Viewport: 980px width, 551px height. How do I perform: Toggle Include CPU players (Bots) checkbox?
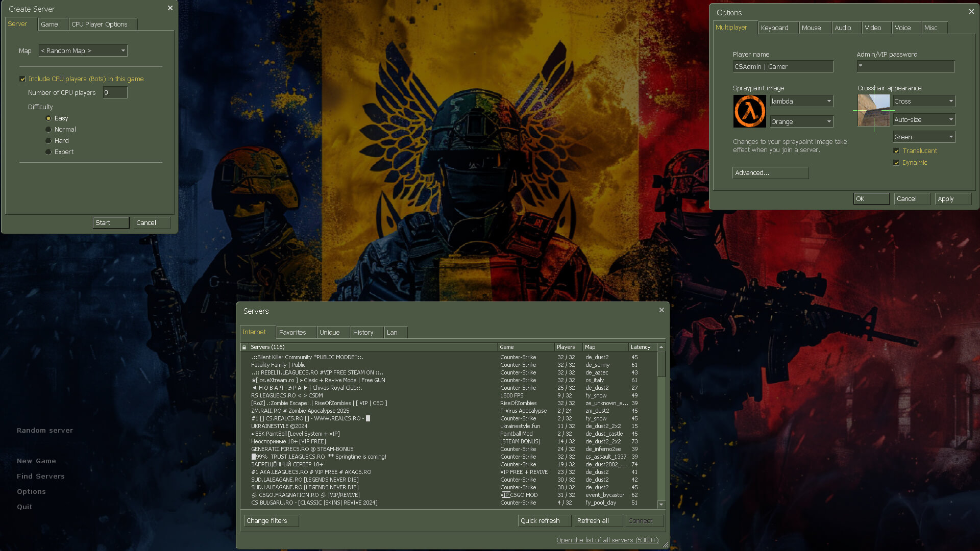pyautogui.click(x=22, y=79)
